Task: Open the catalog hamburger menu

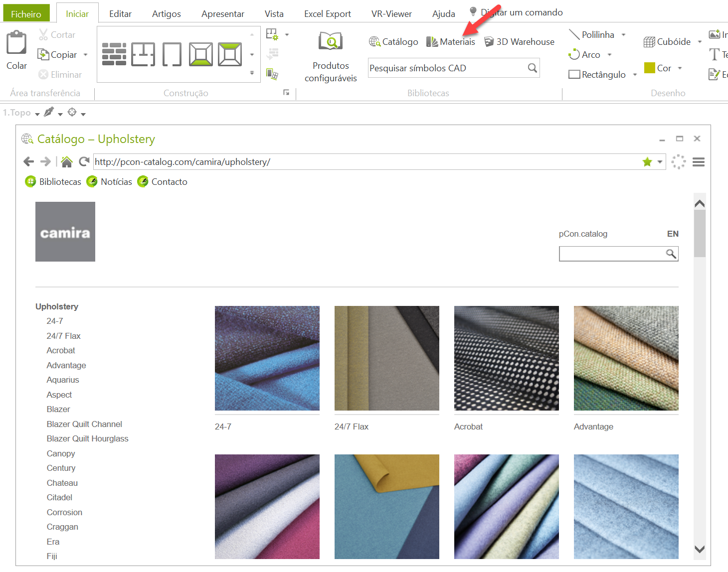Action: coord(699,162)
